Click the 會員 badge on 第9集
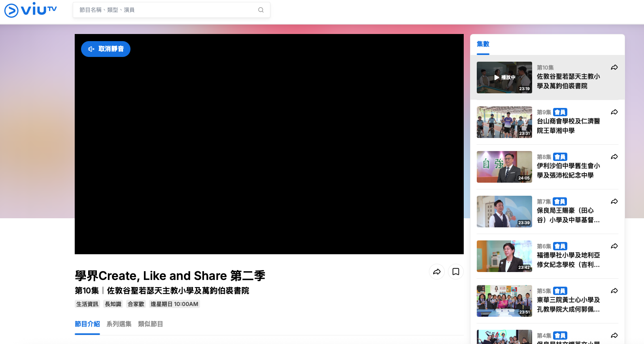This screenshot has height=344, width=644. [560, 112]
